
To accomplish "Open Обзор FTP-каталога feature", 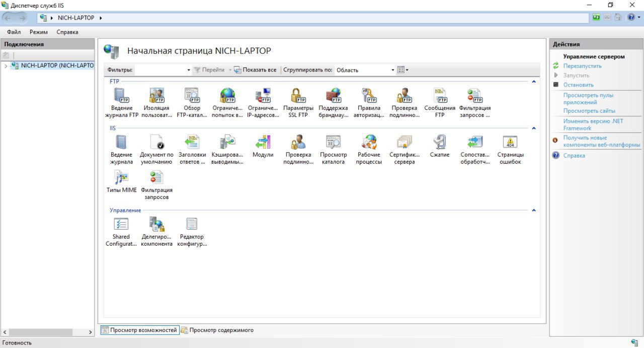I will coord(192,103).
